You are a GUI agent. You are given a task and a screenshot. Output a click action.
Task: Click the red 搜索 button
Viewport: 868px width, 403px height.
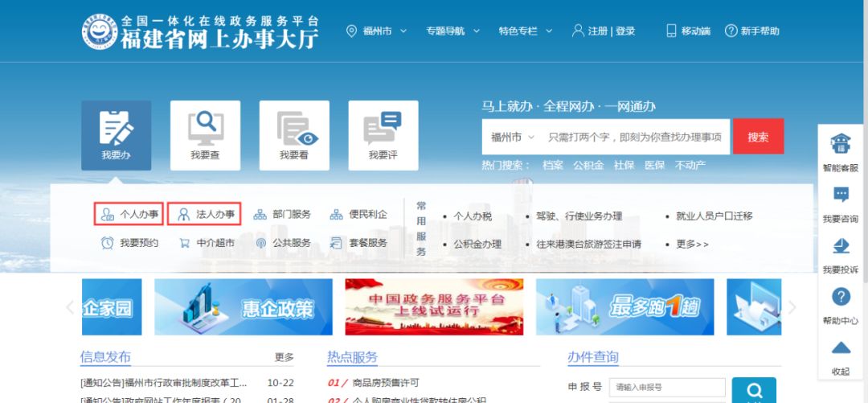[759, 137]
